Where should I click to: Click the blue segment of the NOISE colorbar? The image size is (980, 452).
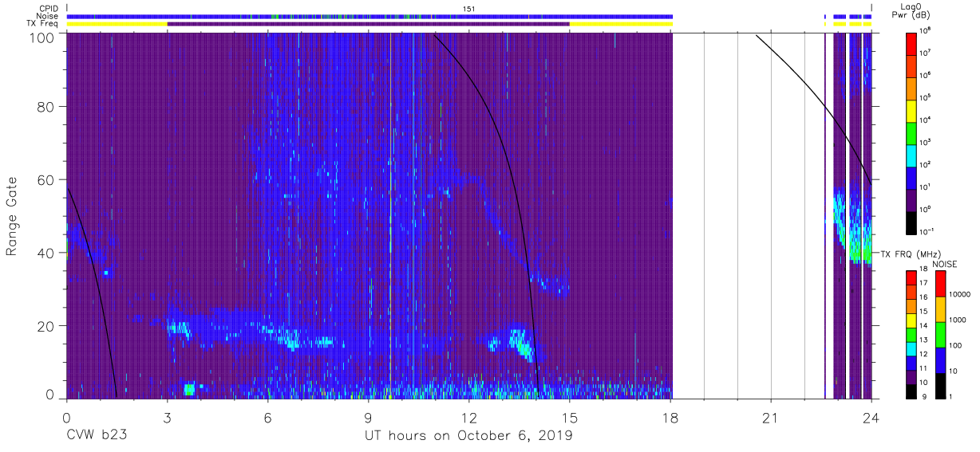point(940,359)
